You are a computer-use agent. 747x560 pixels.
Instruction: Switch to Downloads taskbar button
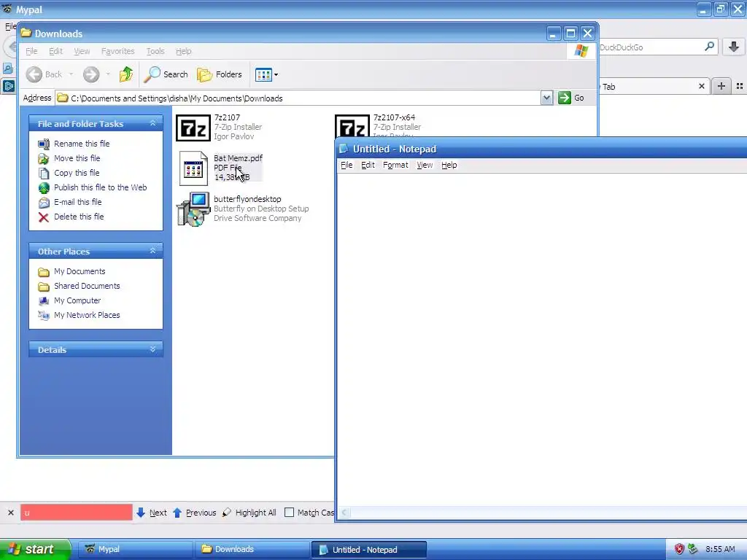[252, 549]
